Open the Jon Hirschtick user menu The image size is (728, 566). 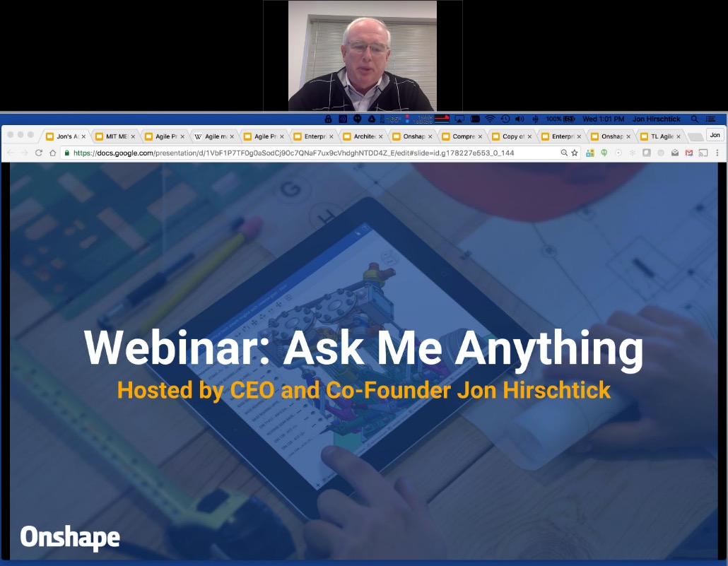click(x=656, y=119)
